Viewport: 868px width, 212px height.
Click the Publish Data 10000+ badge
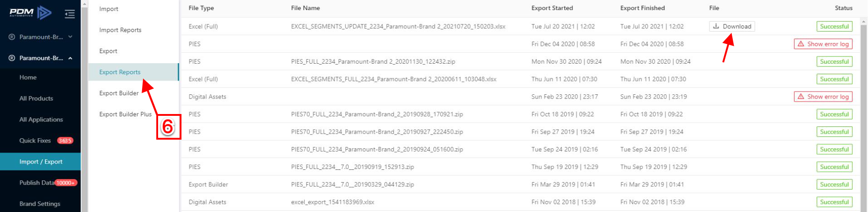[x=66, y=183]
